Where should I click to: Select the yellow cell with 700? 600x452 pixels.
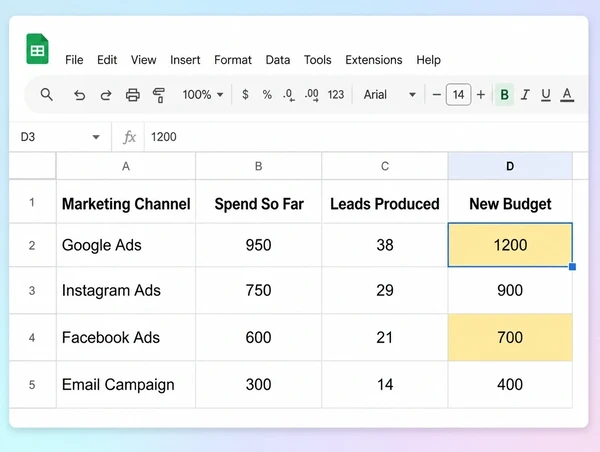click(510, 338)
